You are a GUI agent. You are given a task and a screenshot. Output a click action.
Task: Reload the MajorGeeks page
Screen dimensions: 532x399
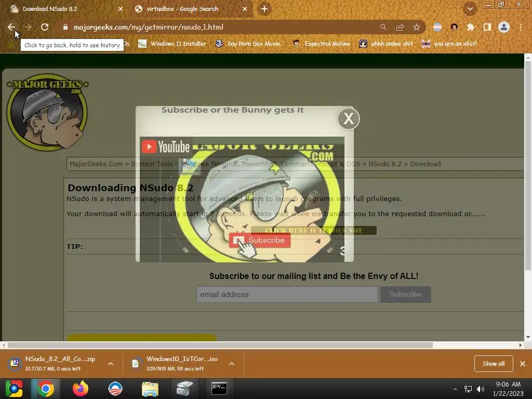pos(45,27)
